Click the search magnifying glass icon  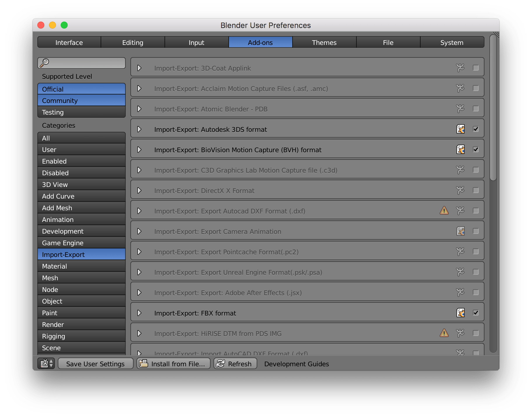[45, 62]
